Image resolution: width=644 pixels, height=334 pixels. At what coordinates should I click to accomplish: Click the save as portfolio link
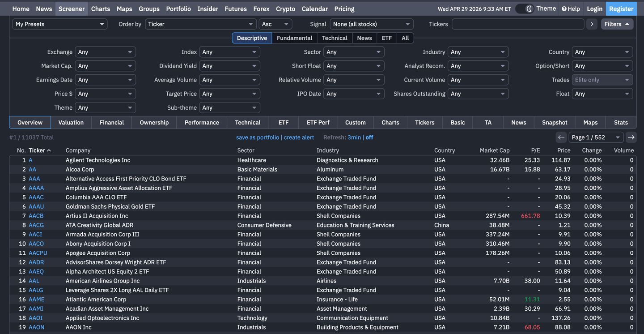(x=258, y=137)
